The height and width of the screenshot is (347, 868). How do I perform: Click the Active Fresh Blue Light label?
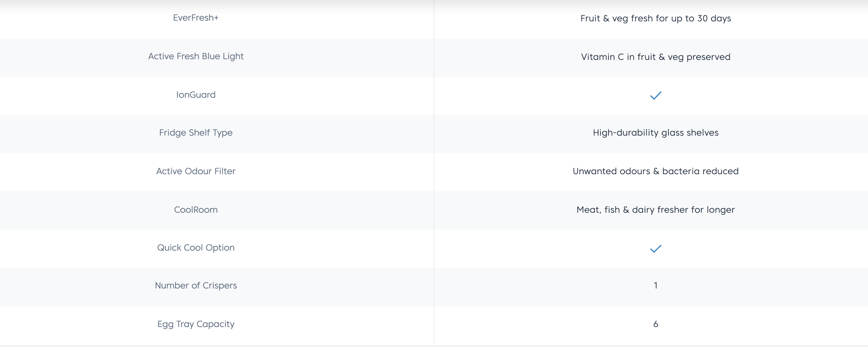pos(196,56)
